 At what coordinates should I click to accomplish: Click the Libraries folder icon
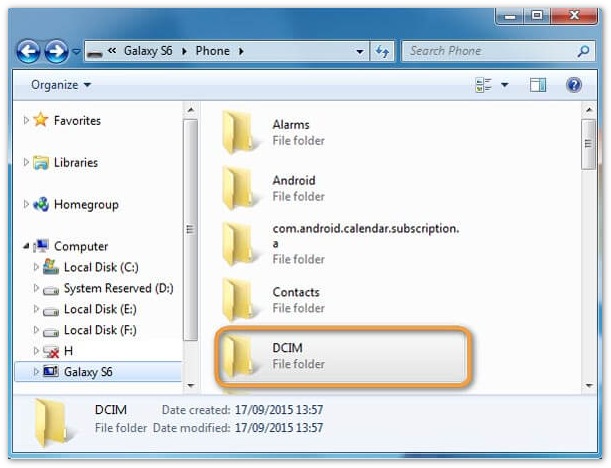41,162
